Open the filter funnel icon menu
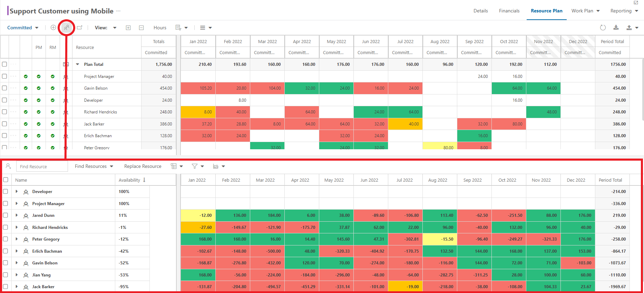Image resolution: width=644 pixels, height=293 pixels. point(198,166)
